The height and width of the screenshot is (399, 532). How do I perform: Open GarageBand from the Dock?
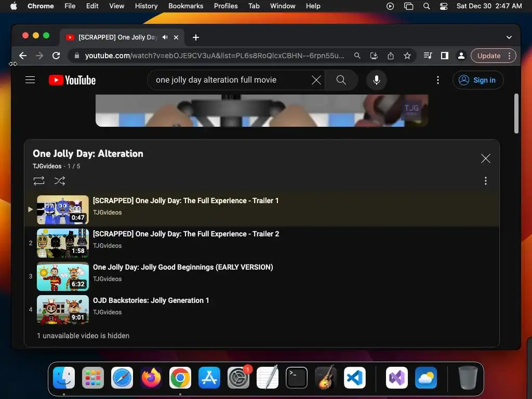coord(326,378)
